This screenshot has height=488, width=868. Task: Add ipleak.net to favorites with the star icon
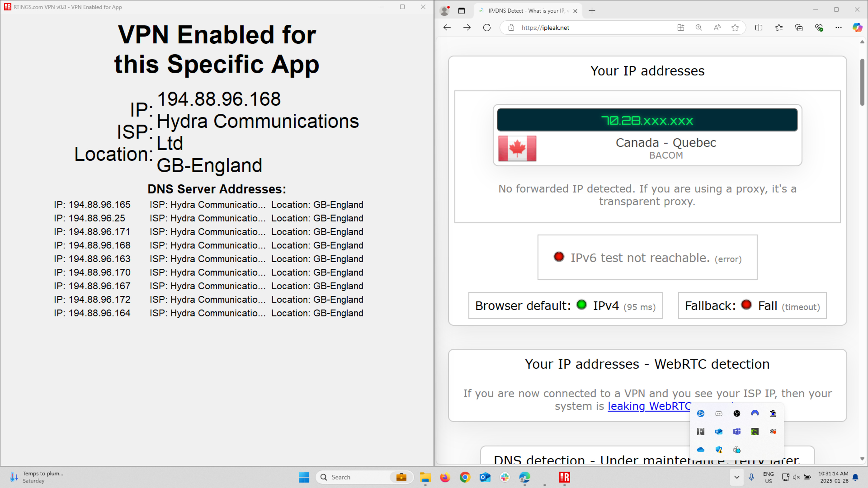tap(735, 28)
